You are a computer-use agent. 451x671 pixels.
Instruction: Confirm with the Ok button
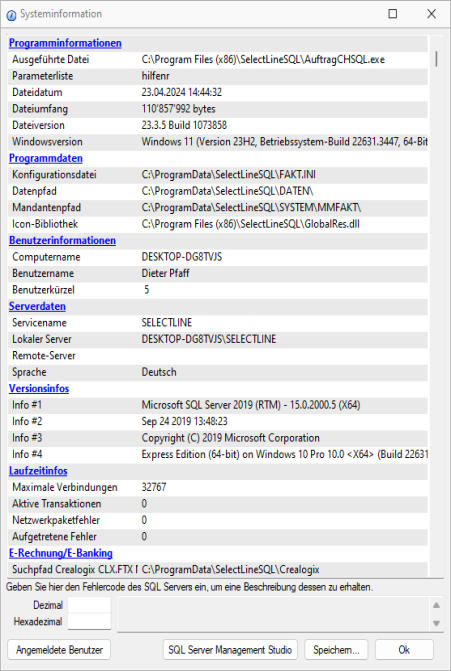tap(404, 650)
